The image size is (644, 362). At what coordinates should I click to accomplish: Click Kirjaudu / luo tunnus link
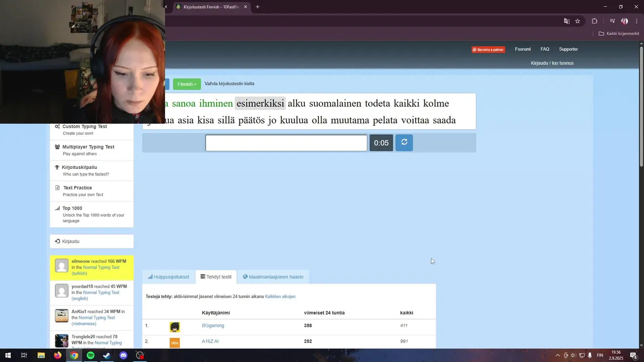[552, 63]
